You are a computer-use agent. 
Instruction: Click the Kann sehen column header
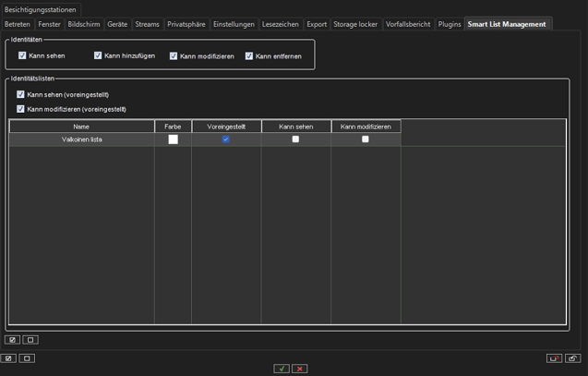[x=296, y=127]
